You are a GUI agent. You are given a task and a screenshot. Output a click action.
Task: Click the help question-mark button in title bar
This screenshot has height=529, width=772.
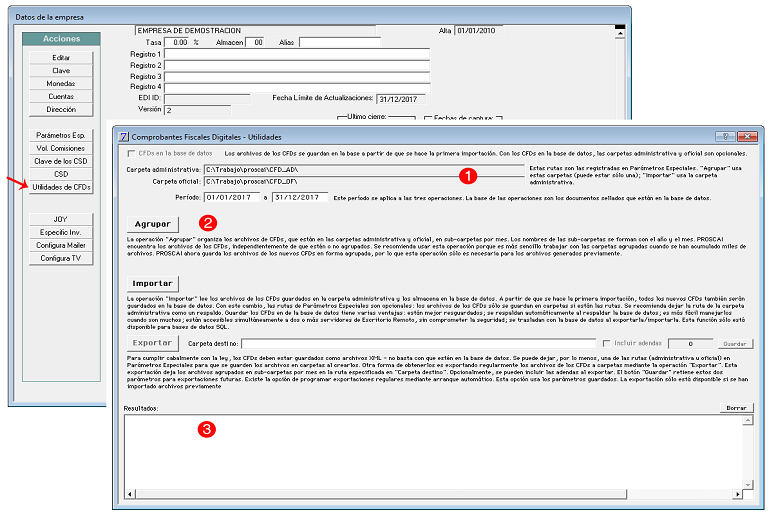725,136
